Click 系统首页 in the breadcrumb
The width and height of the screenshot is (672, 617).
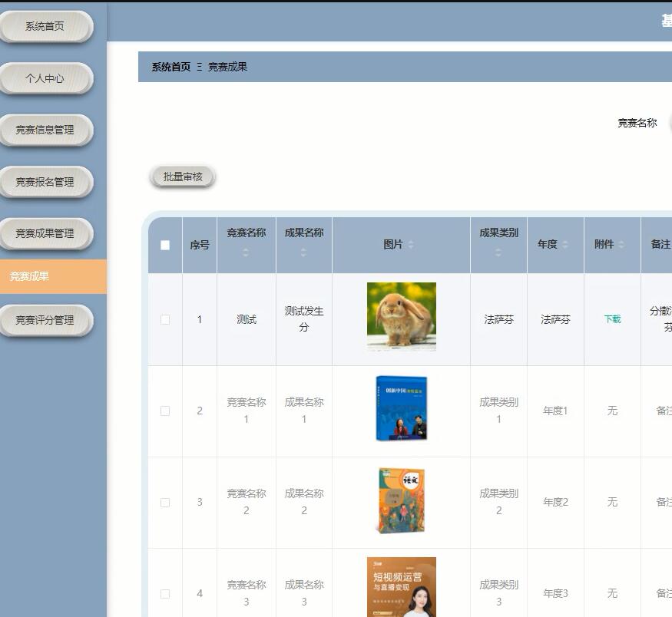click(x=171, y=67)
